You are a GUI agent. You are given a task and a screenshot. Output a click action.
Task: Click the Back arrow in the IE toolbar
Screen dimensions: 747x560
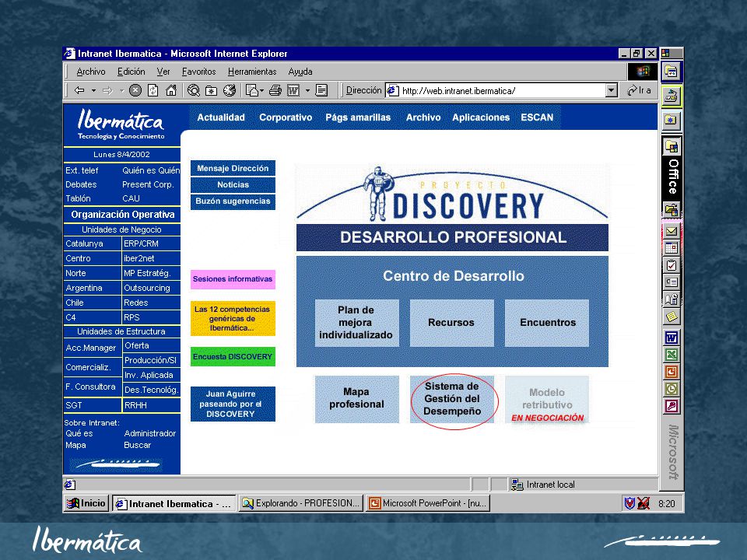click(x=79, y=90)
